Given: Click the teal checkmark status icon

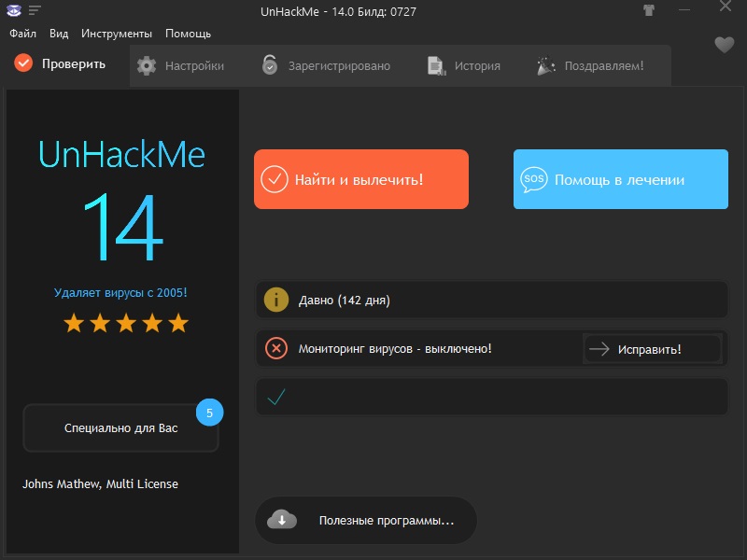Looking at the screenshot, I should pyautogui.click(x=275, y=397).
